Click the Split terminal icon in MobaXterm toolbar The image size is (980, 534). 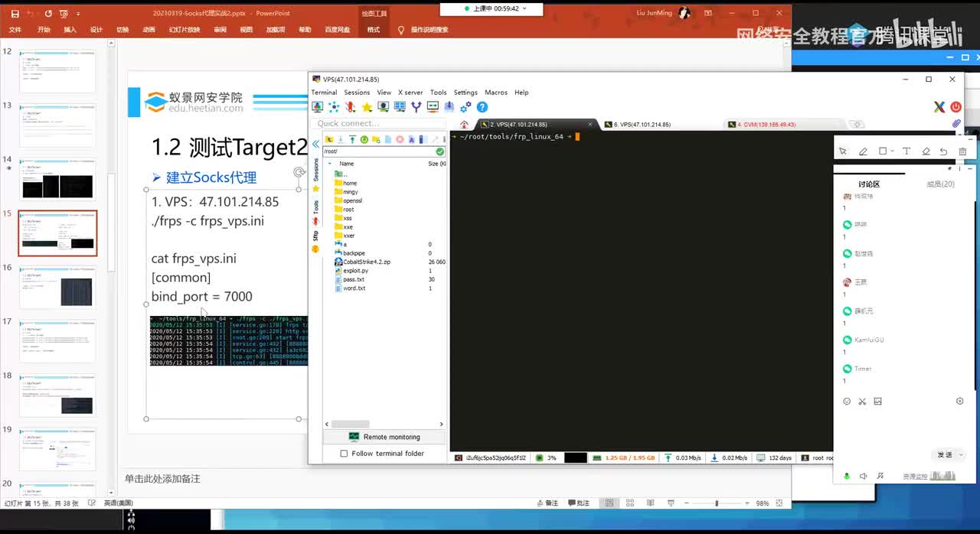point(400,107)
